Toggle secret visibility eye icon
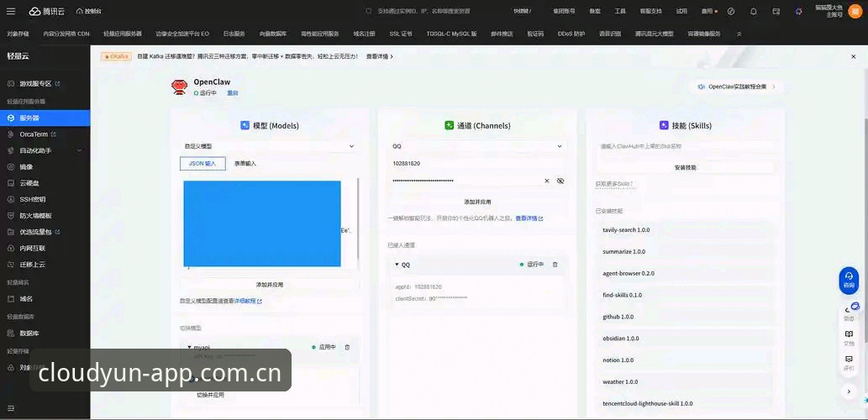 click(x=560, y=181)
